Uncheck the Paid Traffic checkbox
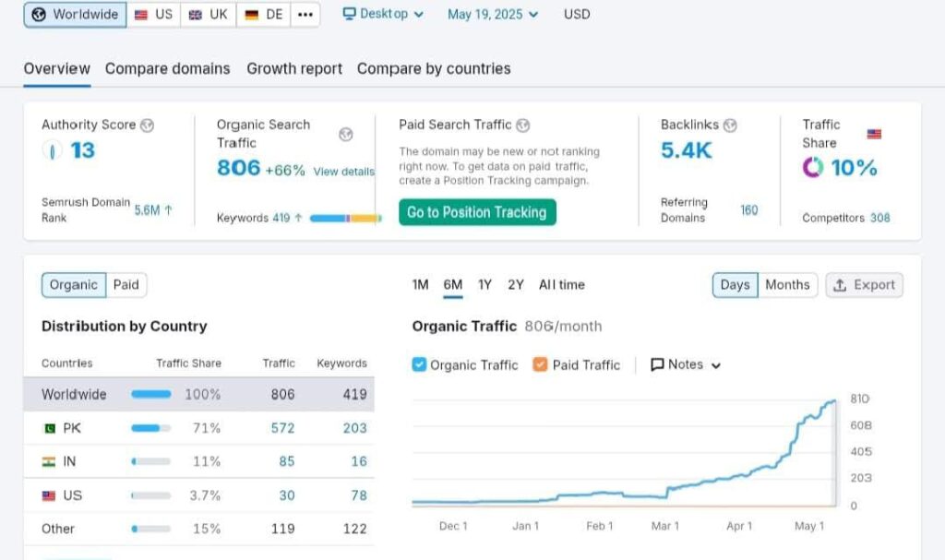945x560 pixels. [x=541, y=364]
